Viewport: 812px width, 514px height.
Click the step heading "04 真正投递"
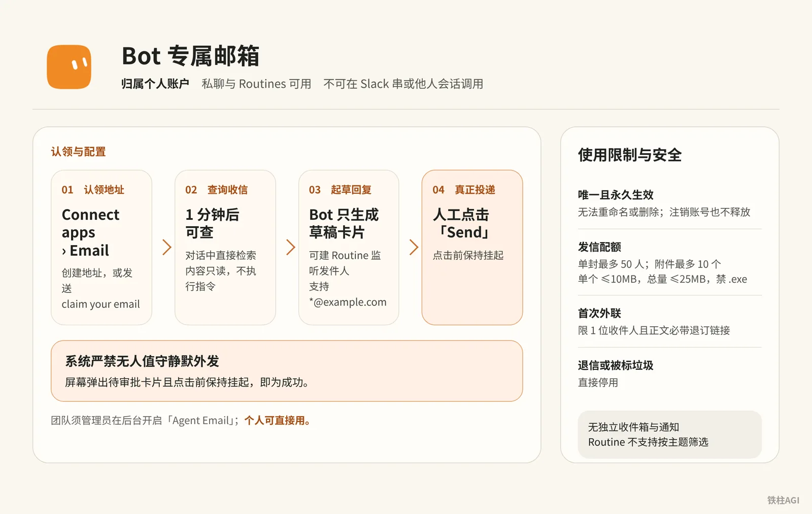464,190
